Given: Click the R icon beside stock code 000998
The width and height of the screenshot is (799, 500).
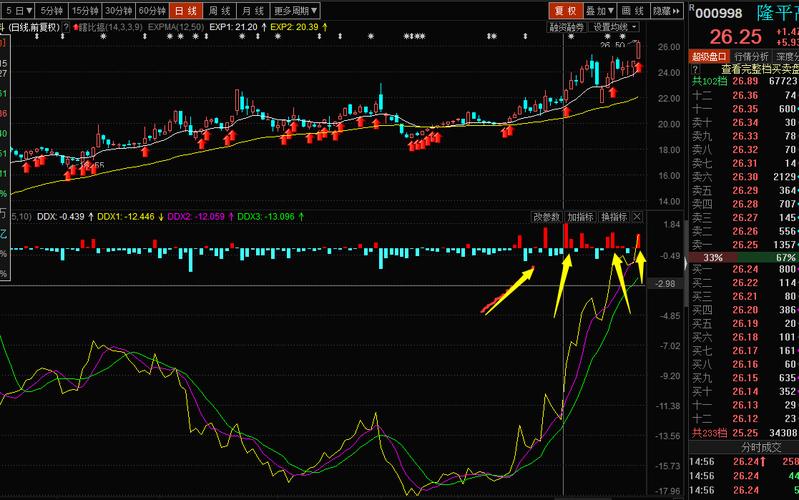Looking at the screenshot, I should pos(691,7).
